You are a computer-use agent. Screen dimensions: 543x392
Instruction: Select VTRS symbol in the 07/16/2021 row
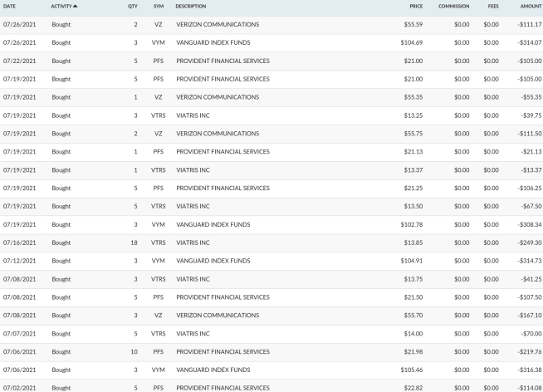click(159, 243)
